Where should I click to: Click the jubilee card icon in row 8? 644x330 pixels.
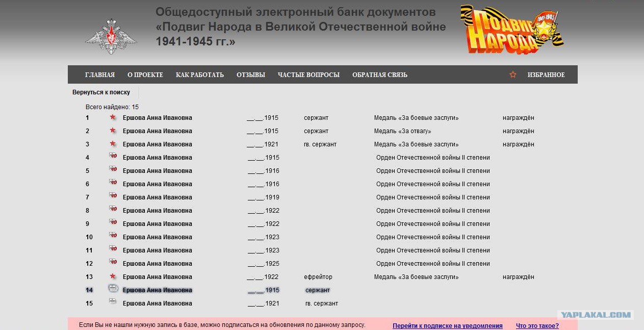click(x=113, y=210)
